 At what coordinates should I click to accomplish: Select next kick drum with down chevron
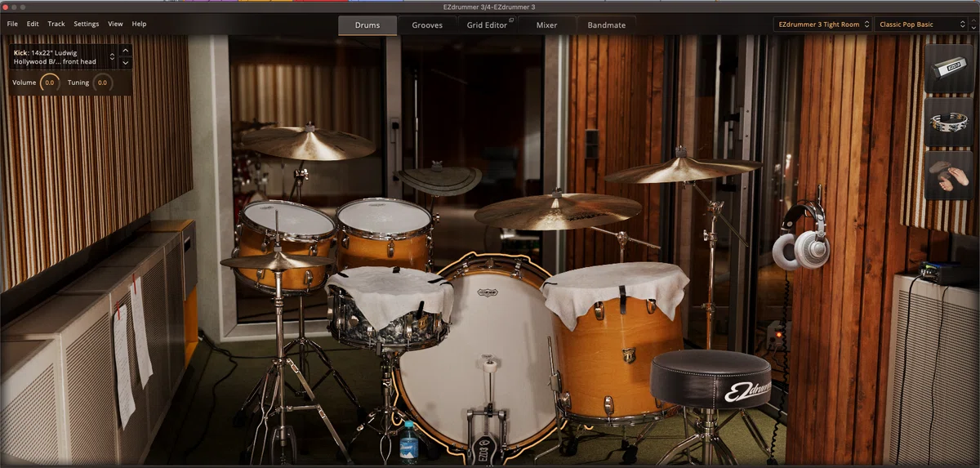(126, 62)
